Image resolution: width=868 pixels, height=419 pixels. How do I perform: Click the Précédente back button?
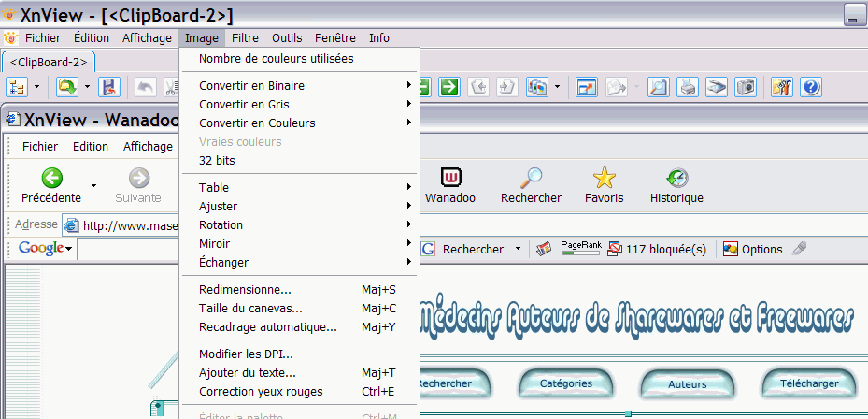[51, 186]
